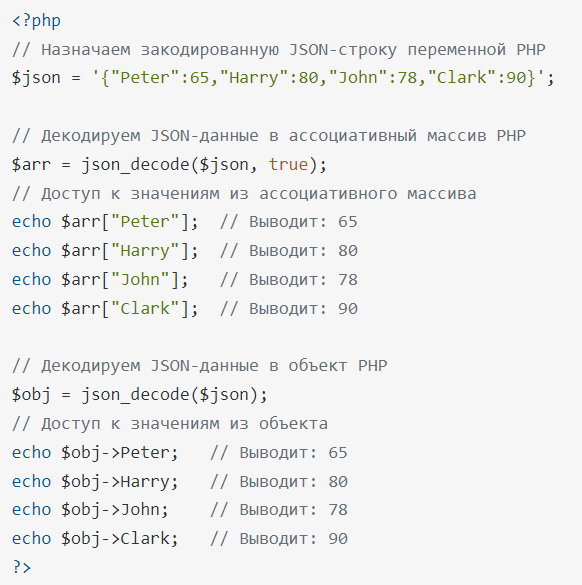
Task: Click the comment starting with Назначаем закодированную
Action: pos(279,50)
